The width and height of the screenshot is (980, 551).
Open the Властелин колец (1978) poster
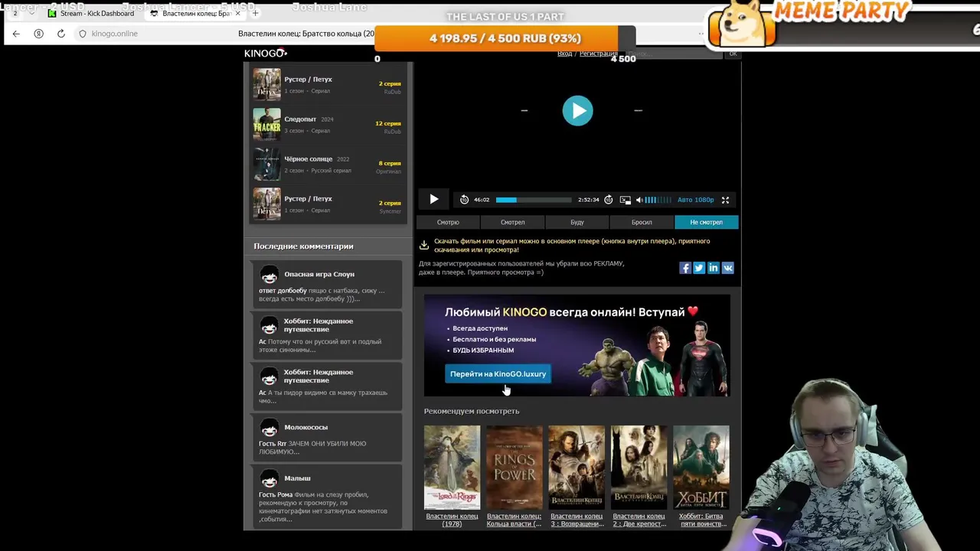pos(452,468)
